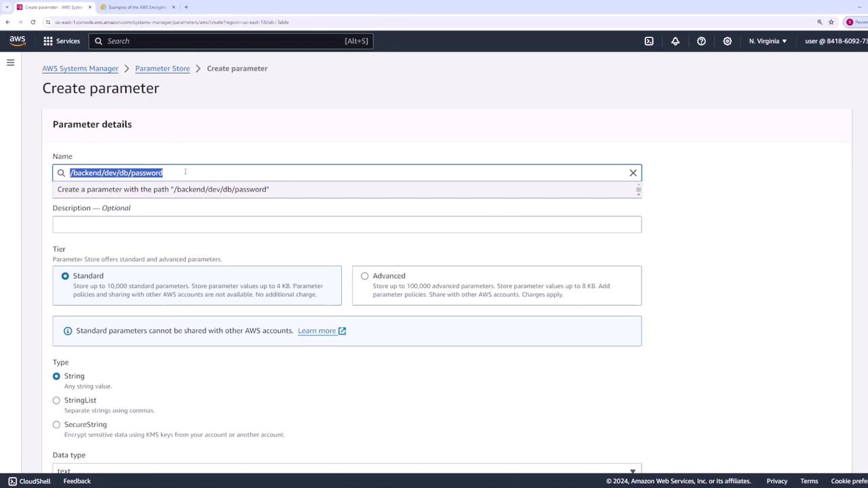The image size is (868, 488).
Task: Select the Advanced tier radio button
Action: point(365,276)
